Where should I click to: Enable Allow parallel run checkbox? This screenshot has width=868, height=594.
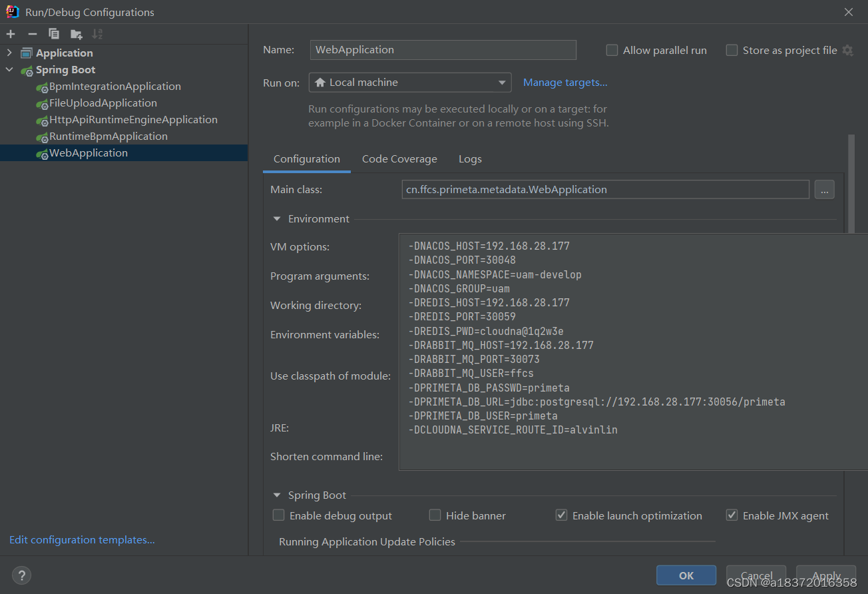[x=612, y=50]
